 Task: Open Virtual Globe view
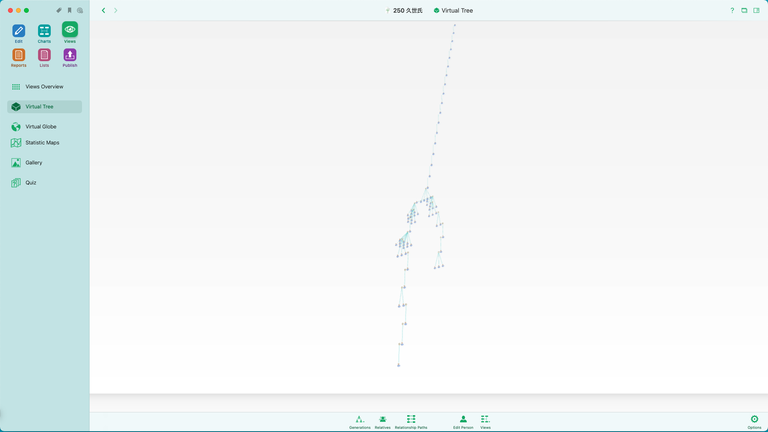(x=45, y=127)
